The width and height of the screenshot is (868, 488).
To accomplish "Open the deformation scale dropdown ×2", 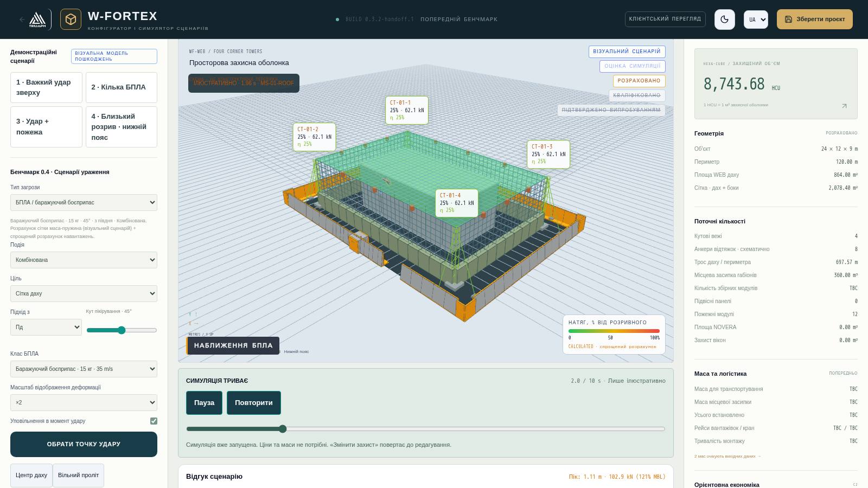I will click(x=84, y=402).
